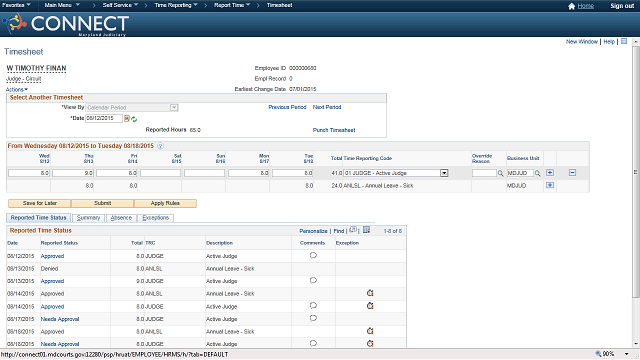The height and width of the screenshot is (360, 640).
Task: Open help icon next to date range heading
Action: tap(160, 146)
